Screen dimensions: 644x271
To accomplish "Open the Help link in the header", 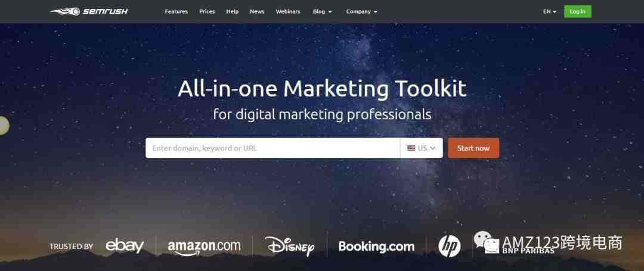I will 233,11.
